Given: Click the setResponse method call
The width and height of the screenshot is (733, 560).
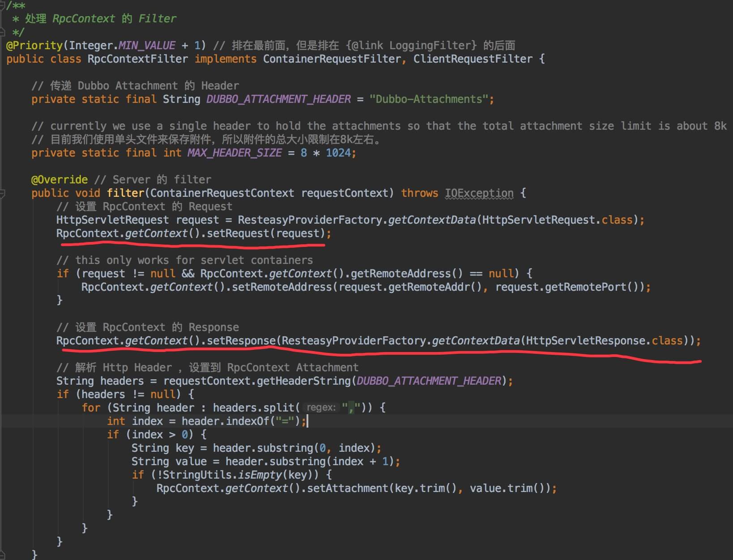Looking at the screenshot, I should (241, 341).
